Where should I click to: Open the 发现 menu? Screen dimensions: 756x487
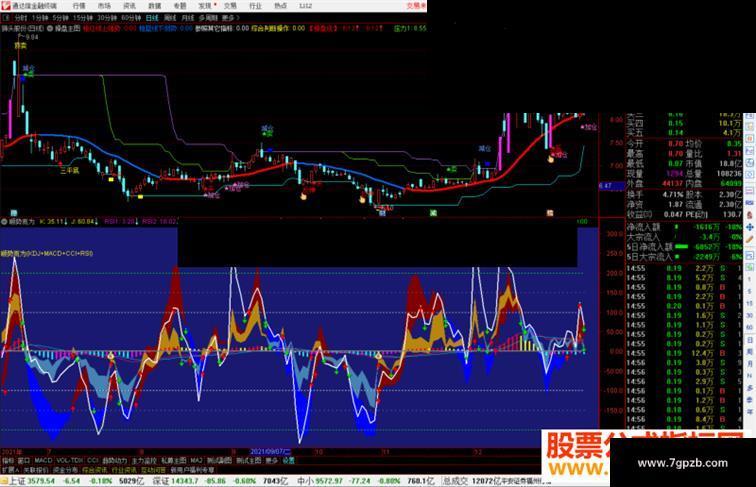206,6
